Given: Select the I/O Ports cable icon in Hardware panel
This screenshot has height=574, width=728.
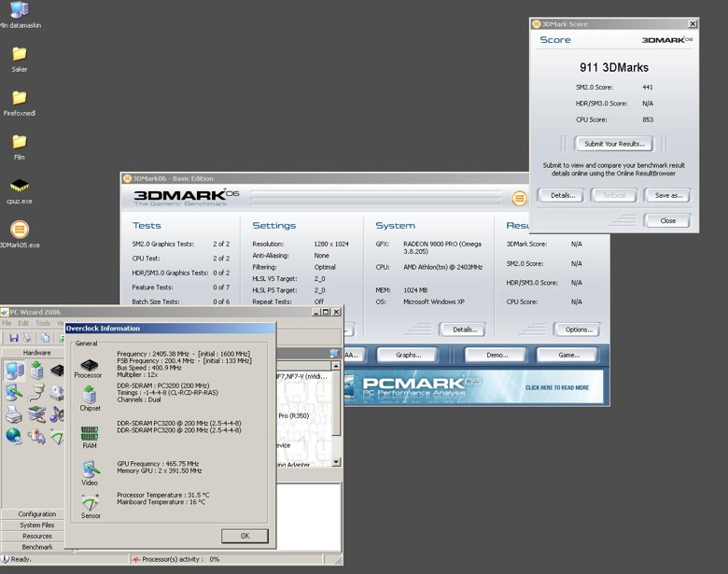Looking at the screenshot, I should (x=36, y=392).
